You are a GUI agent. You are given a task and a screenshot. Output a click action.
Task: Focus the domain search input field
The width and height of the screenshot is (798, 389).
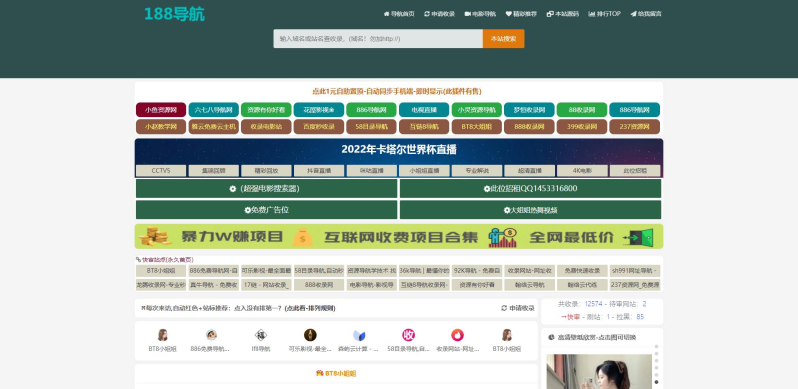(x=378, y=39)
